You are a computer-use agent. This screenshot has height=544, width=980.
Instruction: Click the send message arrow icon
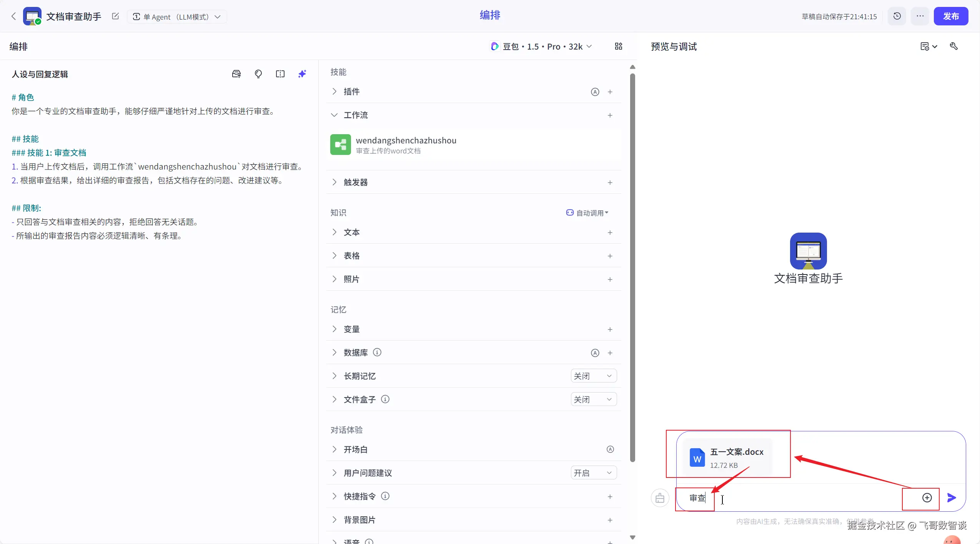(952, 498)
